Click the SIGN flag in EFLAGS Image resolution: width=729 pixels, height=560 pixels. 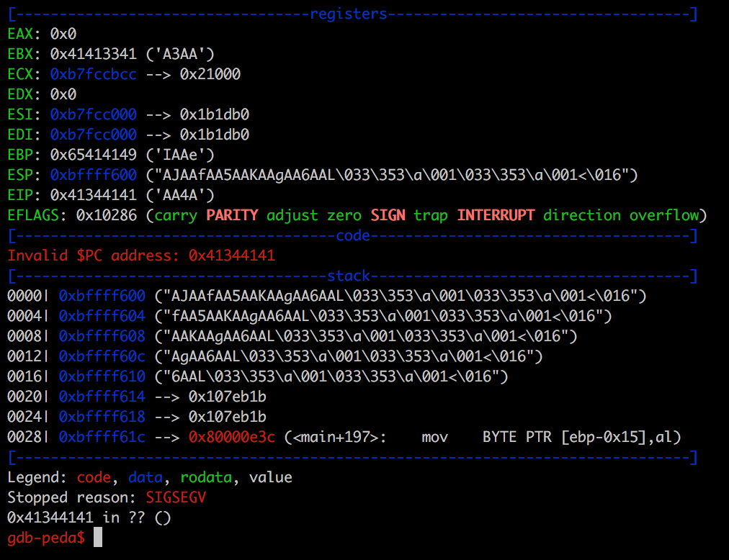tap(388, 215)
